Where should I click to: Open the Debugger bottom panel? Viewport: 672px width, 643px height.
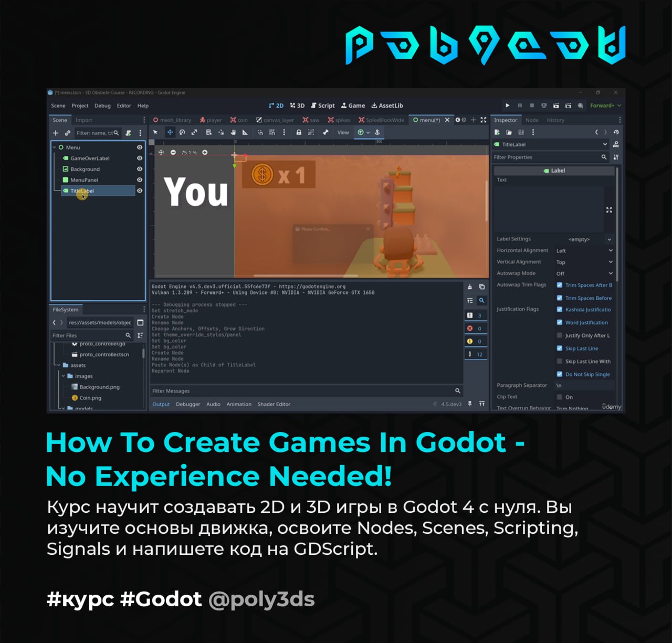point(188,404)
